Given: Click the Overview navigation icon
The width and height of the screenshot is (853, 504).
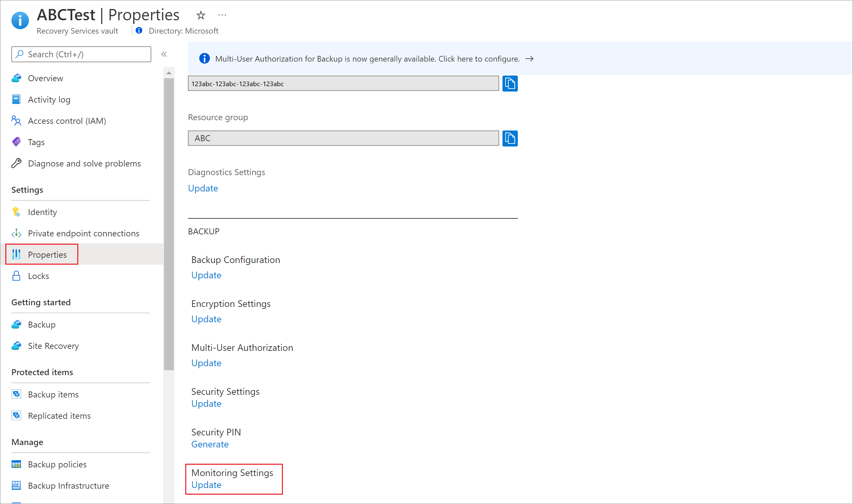Looking at the screenshot, I should tap(17, 78).
